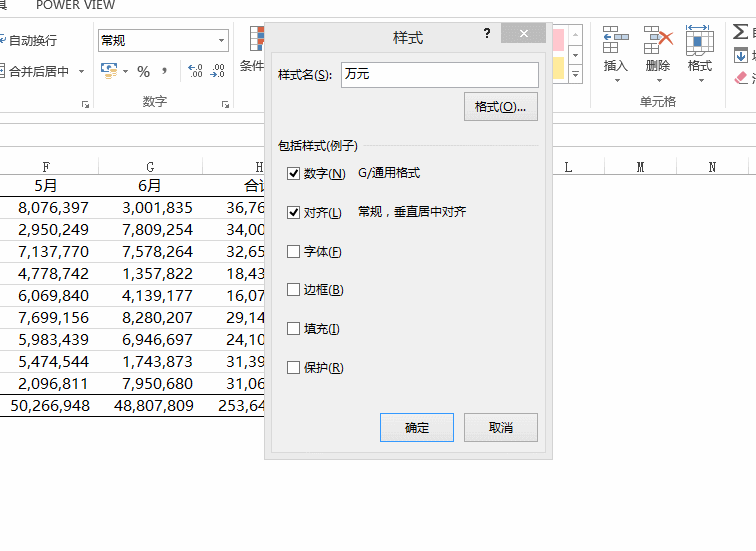Switch to the POWER VIEW tab
Screen dimensions: 756x551
tap(75, 6)
